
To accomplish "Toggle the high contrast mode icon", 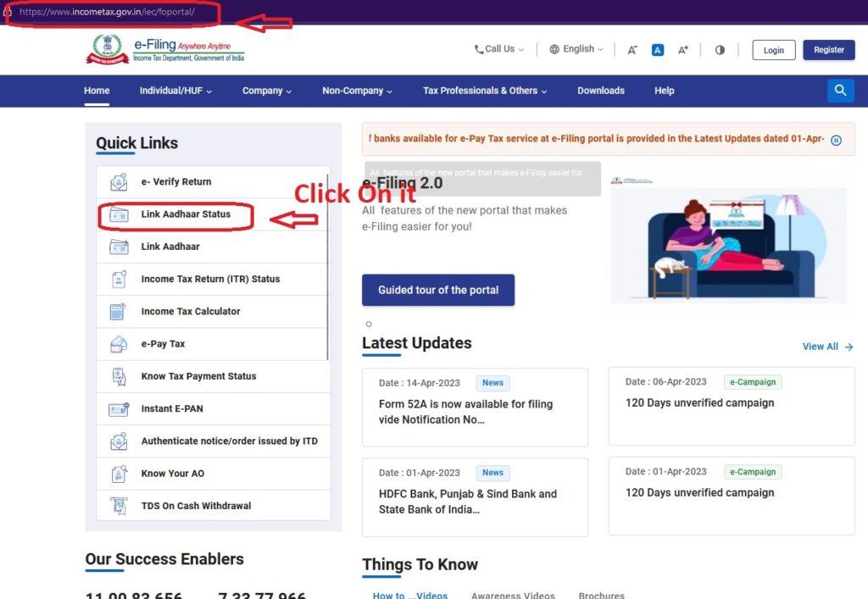I will 720,50.
